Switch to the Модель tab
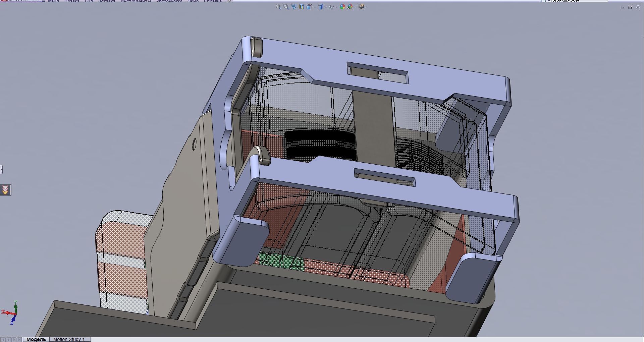The width and height of the screenshot is (644, 342). [36, 339]
